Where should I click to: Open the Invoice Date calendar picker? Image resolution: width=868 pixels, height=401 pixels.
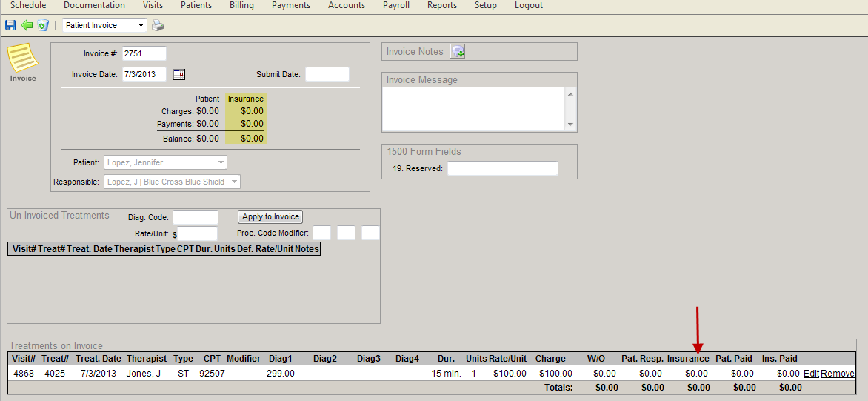(178, 74)
